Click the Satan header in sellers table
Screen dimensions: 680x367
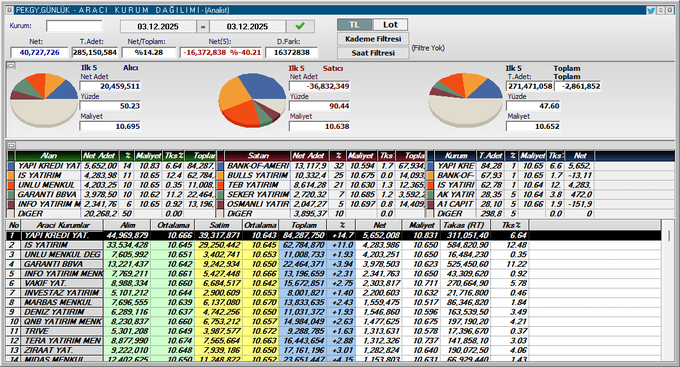pos(258,155)
